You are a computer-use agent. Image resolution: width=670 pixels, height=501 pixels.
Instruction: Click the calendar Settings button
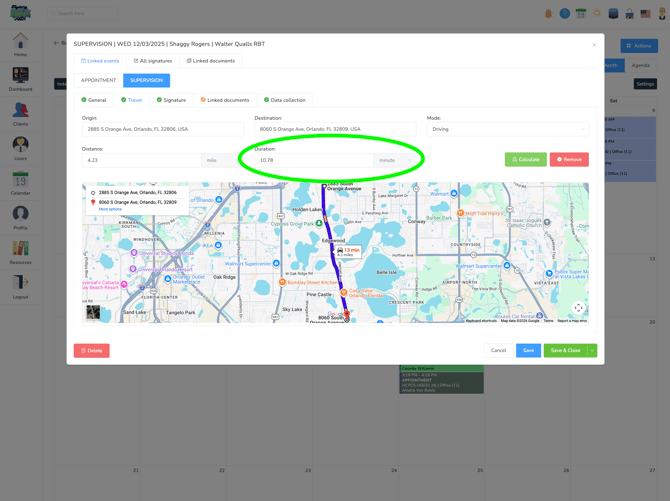coord(645,84)
